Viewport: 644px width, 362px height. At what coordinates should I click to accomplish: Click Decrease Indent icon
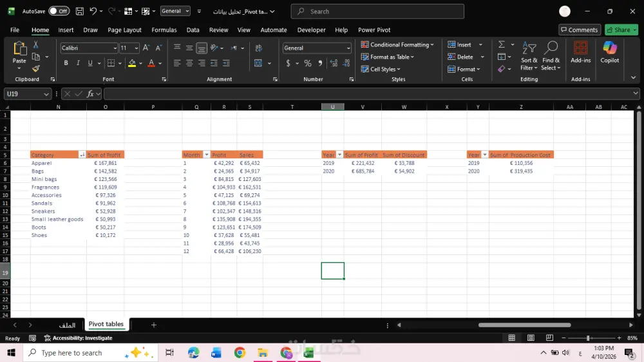click(x=214, y=63)
